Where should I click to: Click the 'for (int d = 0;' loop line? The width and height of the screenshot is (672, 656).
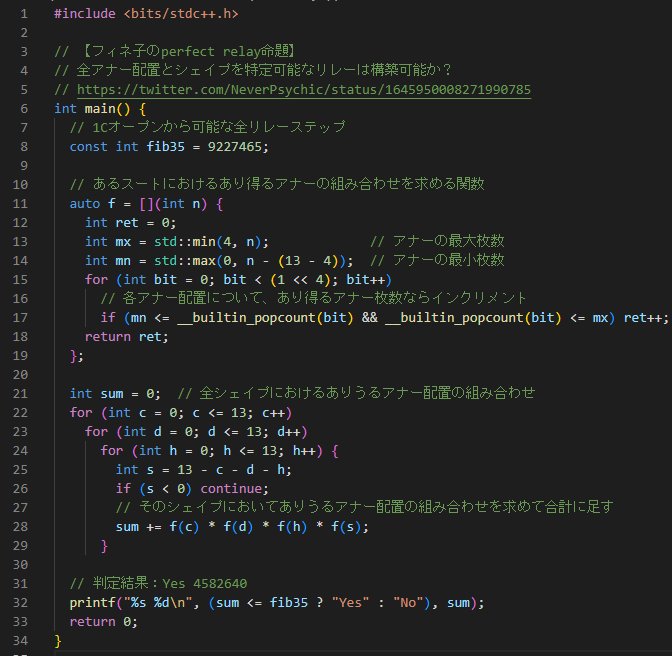(x=196, y=431)
